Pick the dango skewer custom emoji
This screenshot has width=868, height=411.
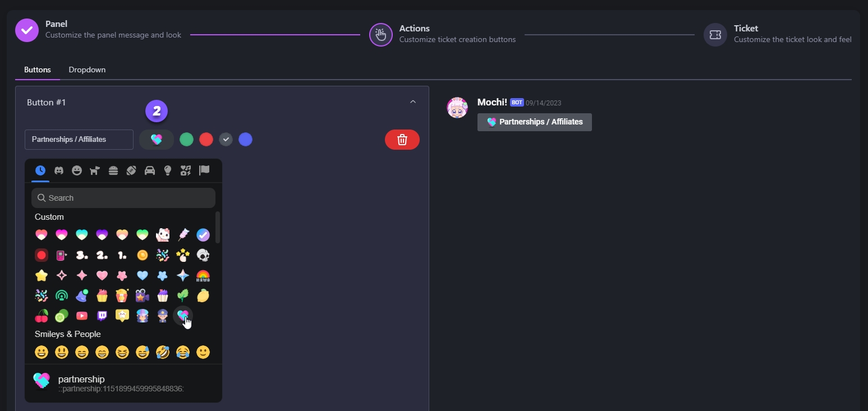[x=183, y=235]
